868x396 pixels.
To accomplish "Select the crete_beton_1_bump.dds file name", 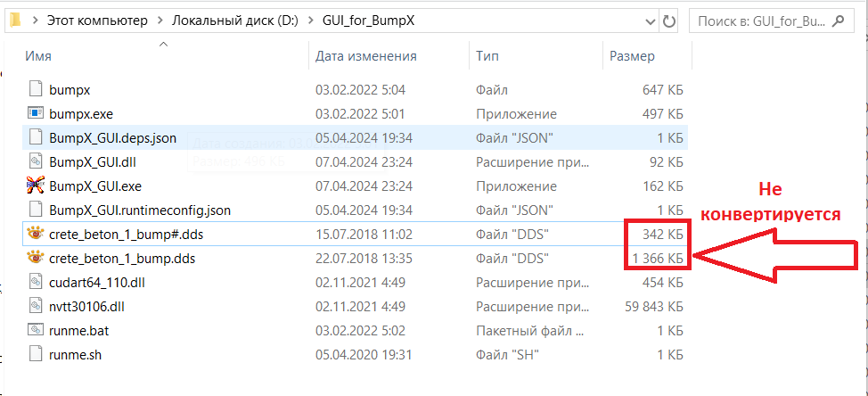I will click(x=122, y=258).
